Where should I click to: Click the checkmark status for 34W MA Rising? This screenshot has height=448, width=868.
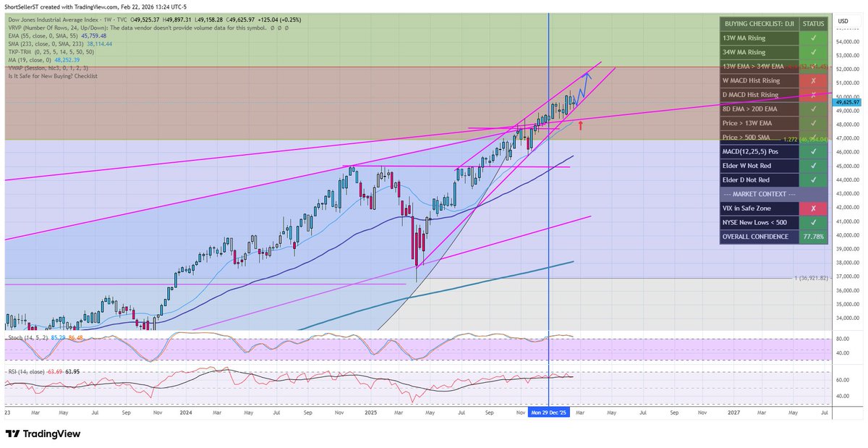(x=813, y=52)
